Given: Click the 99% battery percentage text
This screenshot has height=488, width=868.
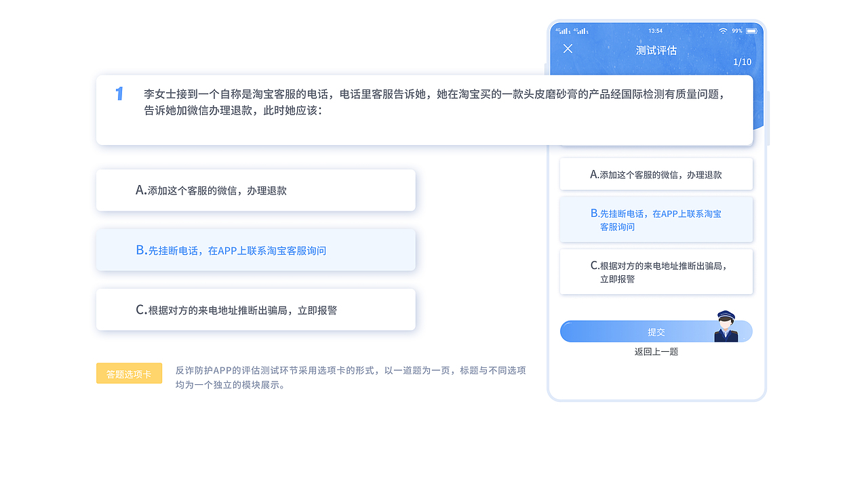Looking at the screenshot, I should (737, 30).
